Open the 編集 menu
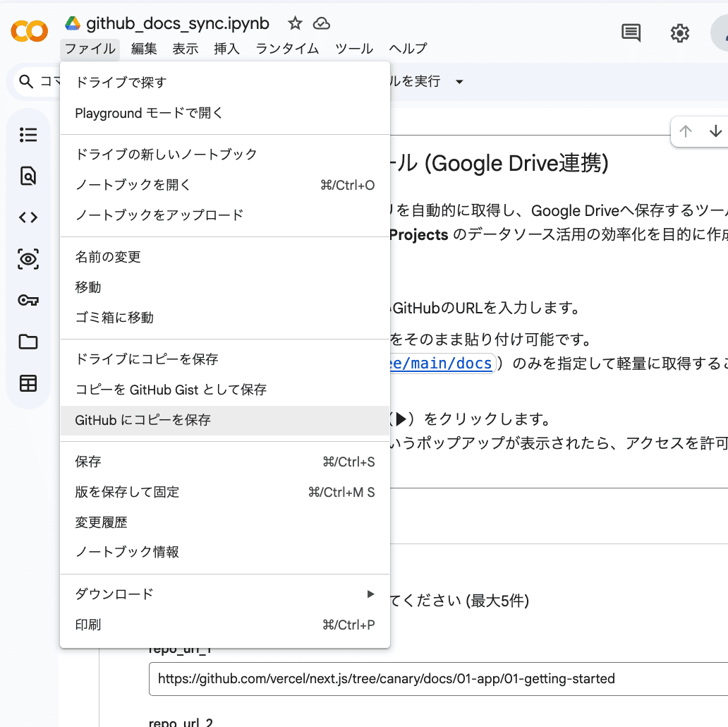Screen dimensions: 728x727 pos(144,49)
